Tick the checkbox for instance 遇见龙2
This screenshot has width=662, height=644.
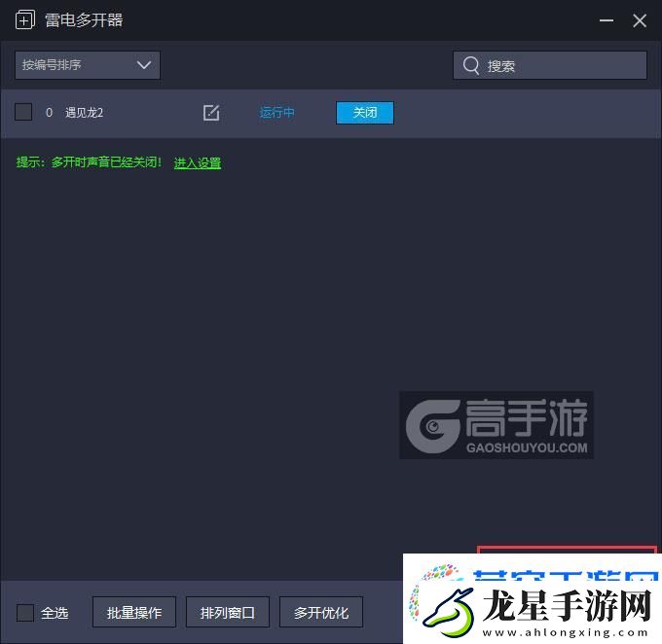[x=23, y=112]
